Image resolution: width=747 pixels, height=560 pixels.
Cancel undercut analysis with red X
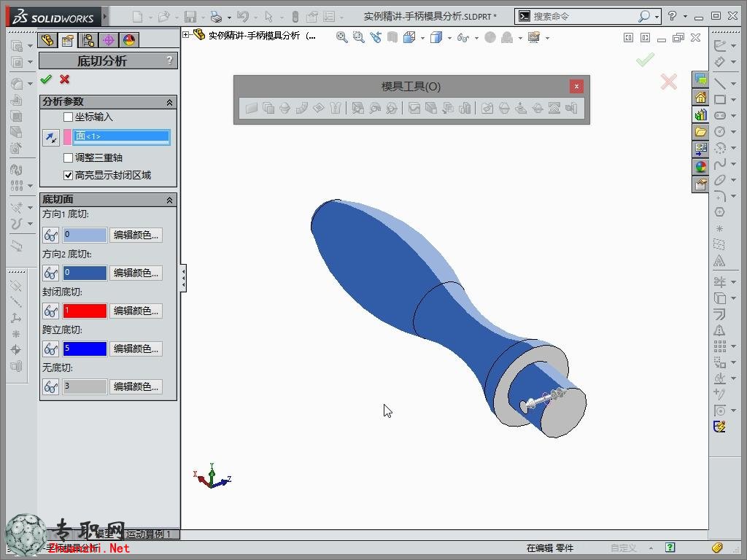[65, 79]
